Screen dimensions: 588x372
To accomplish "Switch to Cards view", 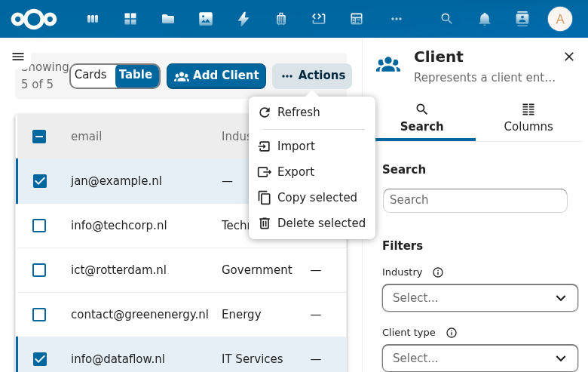I will [92, 75].
